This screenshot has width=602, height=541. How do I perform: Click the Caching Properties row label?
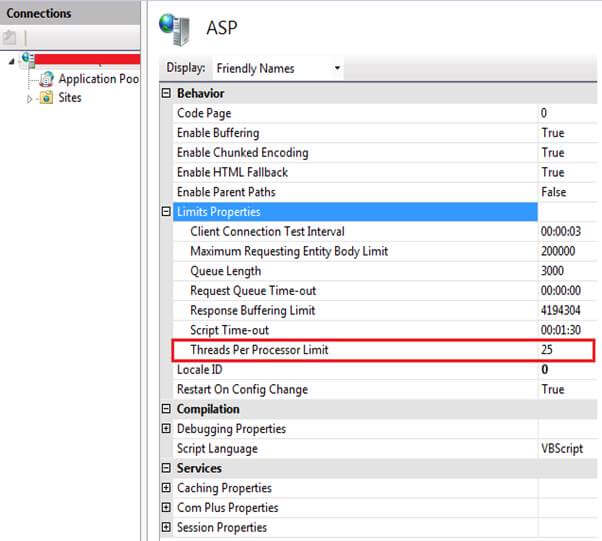click(224, 488)
